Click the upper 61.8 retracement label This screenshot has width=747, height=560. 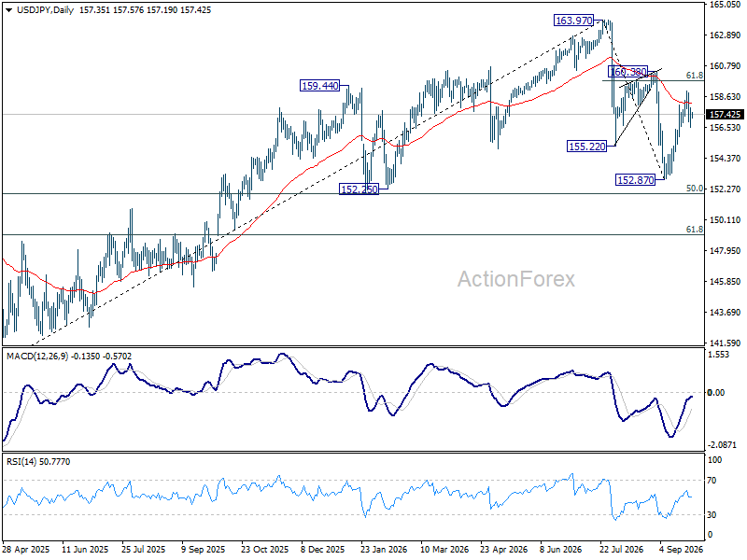pos(695,76)
